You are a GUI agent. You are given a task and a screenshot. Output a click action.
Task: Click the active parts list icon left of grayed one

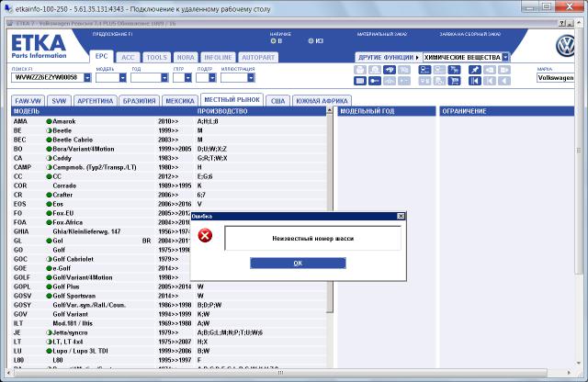coord(424,70)
